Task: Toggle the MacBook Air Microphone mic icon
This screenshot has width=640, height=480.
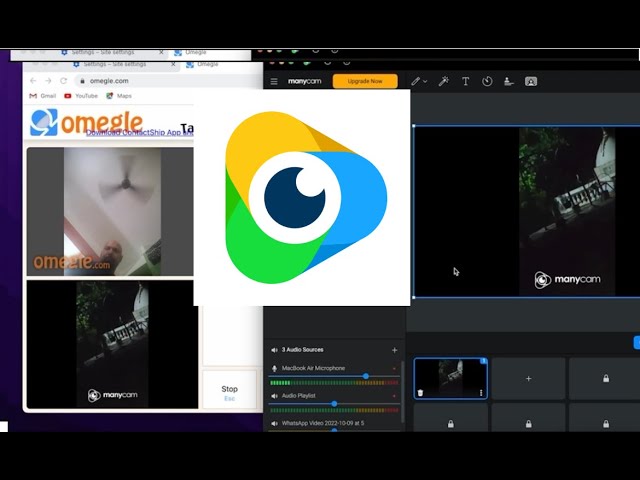Action: pos(274,368)
